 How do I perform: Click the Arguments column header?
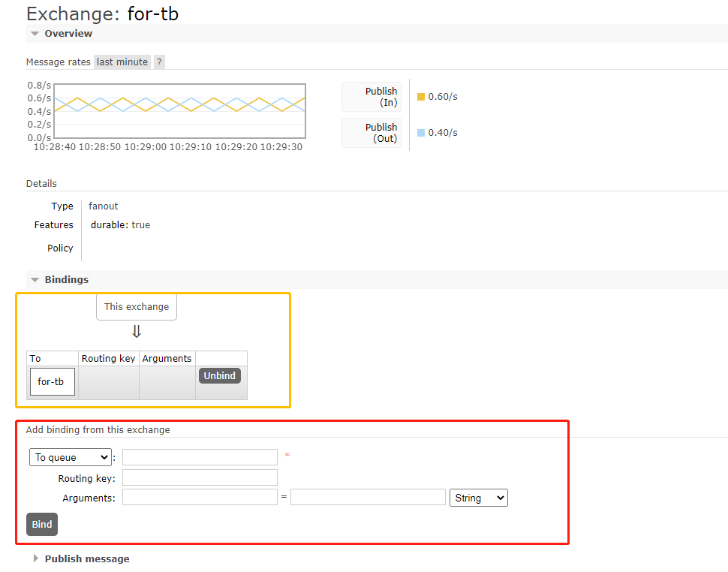click(x=167, y=358)
